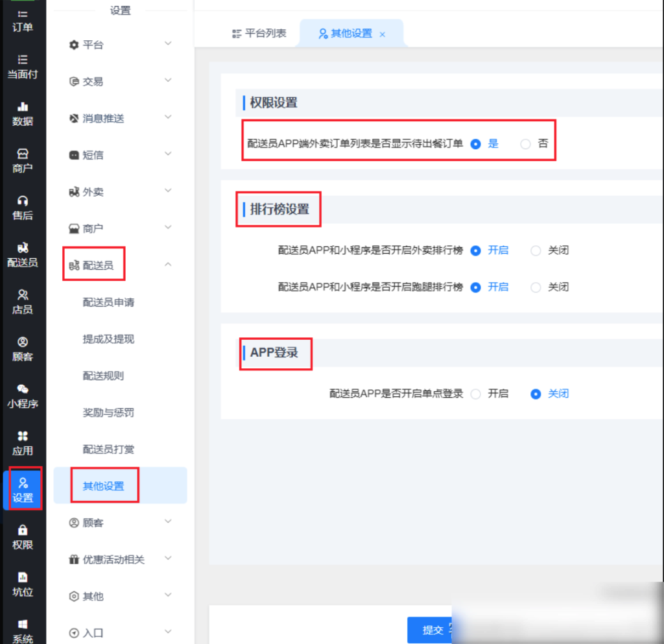The height and width of the screenshot is (644, 664).
Task: Open the 顾客 icon in dark sidebar
Action: click(23, 349)
